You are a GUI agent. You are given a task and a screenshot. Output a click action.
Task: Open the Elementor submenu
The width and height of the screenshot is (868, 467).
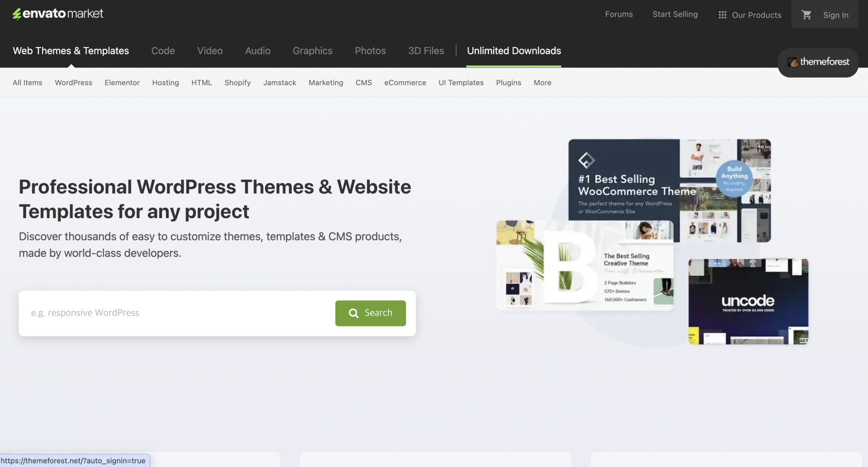122,82
